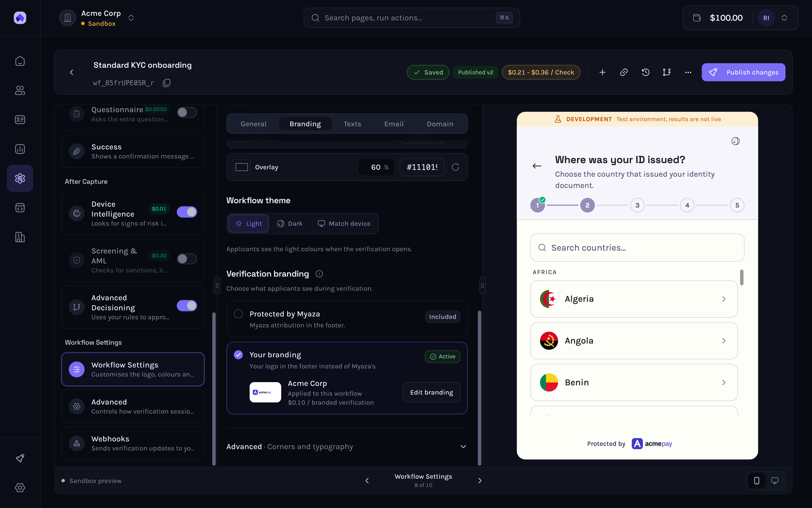
Task: Switch to the General tab
Action: click(253, 124)
